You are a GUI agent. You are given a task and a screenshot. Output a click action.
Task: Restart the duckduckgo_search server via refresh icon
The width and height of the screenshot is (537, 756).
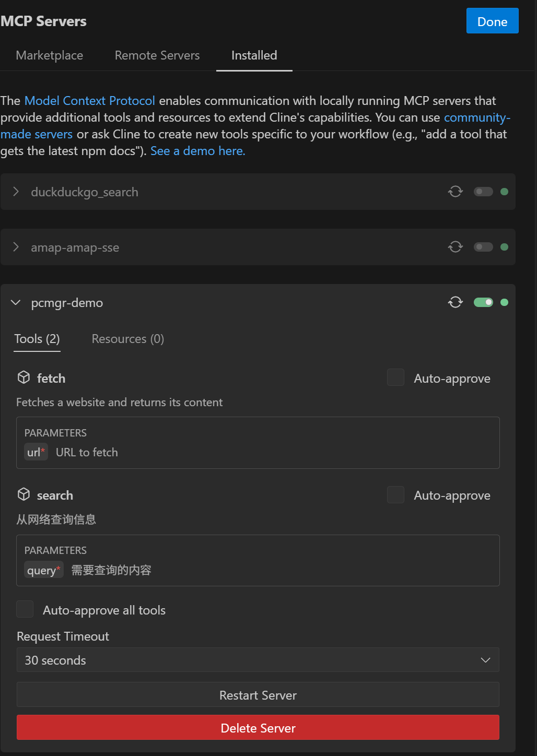tap(456, 192)
